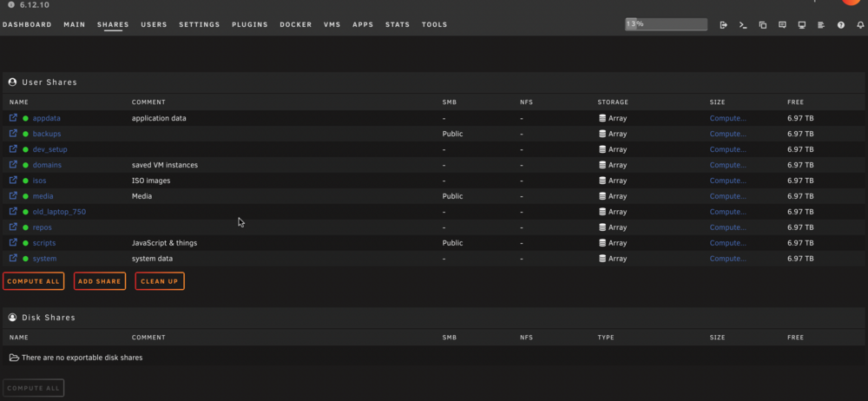Click the feedback speech-bubble icon
The width and height of the screenshot is (868, 401).
click(782, 25)
